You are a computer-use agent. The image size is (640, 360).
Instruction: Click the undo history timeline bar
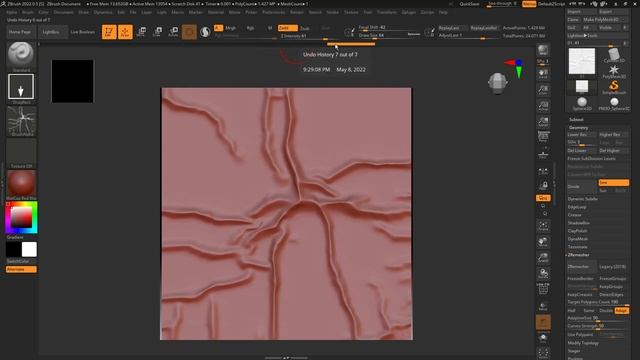coord(351,44)
